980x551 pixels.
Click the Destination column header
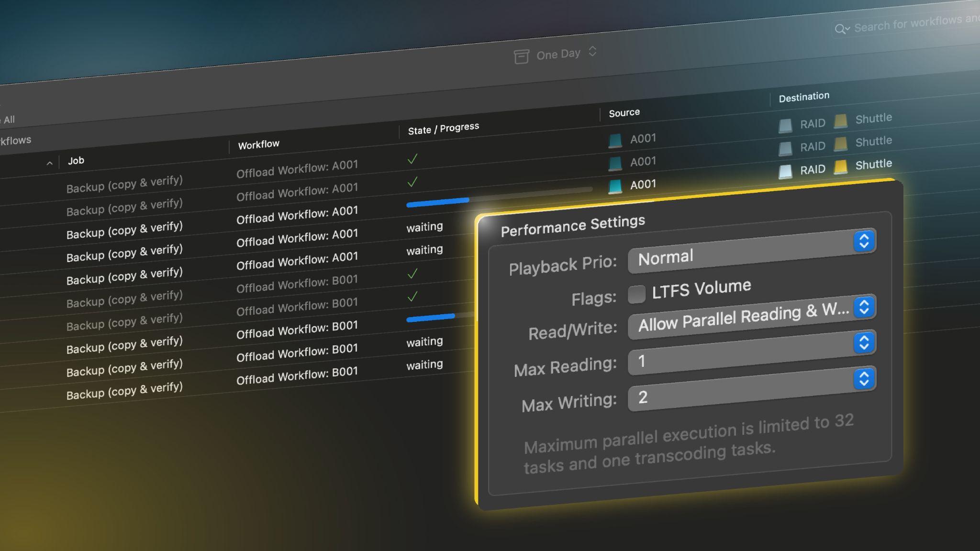pyautogui.click(x=803, y=97)
